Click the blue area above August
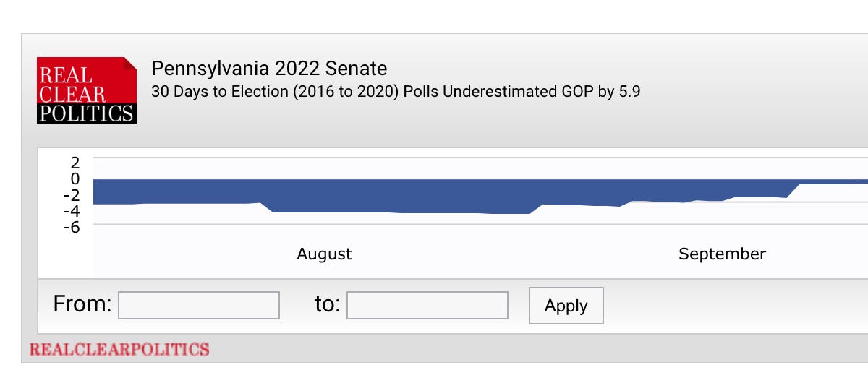This screenshot has height=383, width=868. coord(324,195)
